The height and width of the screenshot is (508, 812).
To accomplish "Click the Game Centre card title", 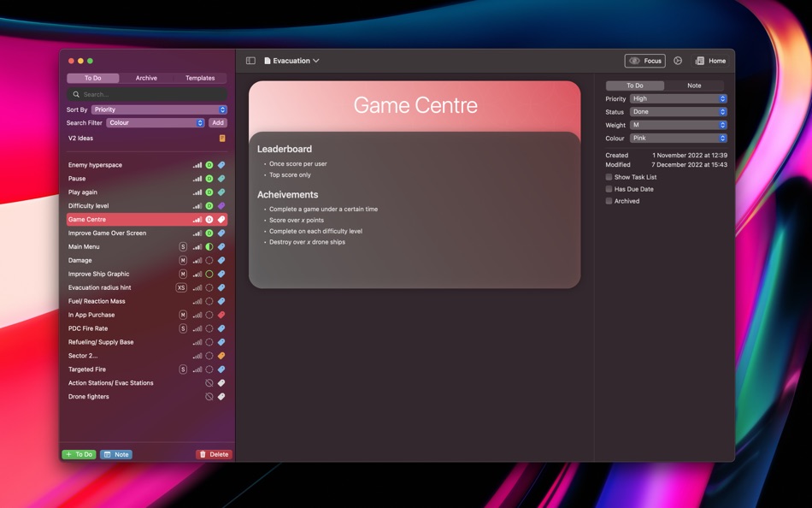I will tap(415, 105).
